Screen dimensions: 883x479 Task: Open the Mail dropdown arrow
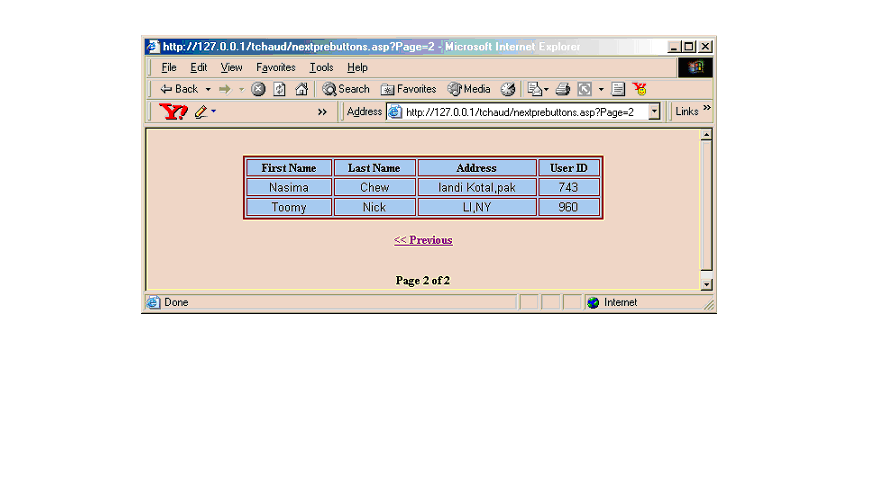click(546, 89)
